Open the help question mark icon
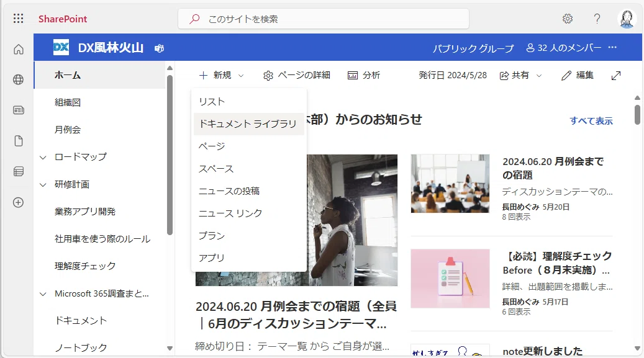This screenshot has height=358, width=644. 597,19
